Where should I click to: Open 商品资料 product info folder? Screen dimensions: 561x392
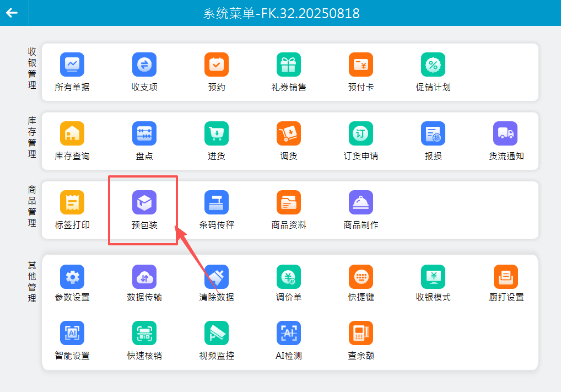pyautogui.click(x=289, y=203)
